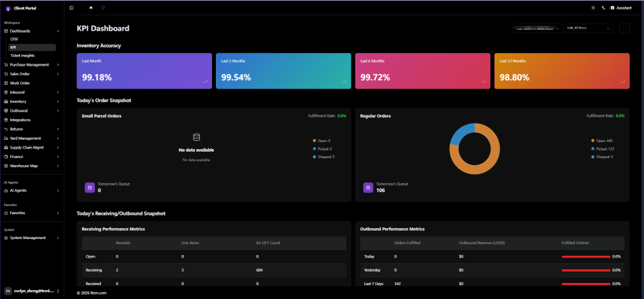The height and width of the screenshot is (299, 644).
Task: Click the 342 orders fulfilled value
Action: 397,284
